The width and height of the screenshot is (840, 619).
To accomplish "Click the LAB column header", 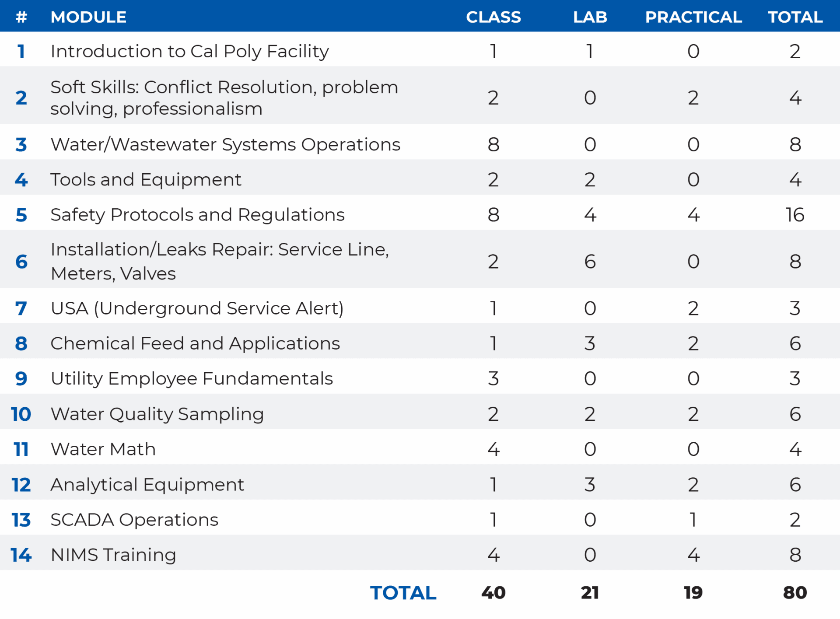I will 590,17.
